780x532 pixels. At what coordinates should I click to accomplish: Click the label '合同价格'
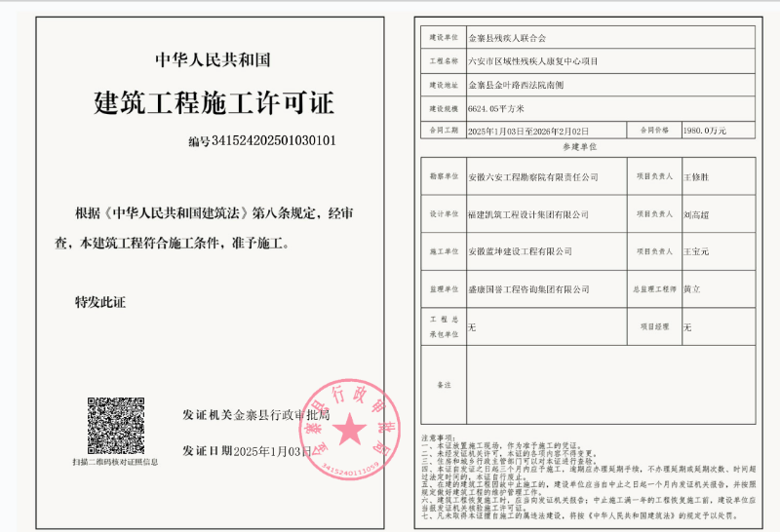coord(654,131)
